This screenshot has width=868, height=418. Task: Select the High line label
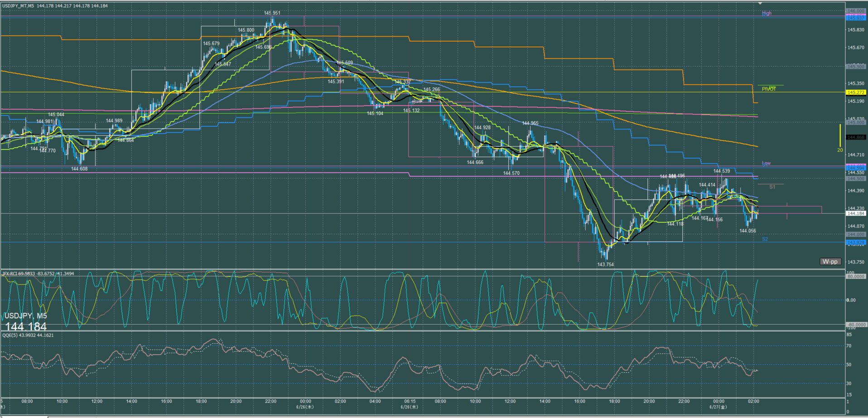point(767,13)
